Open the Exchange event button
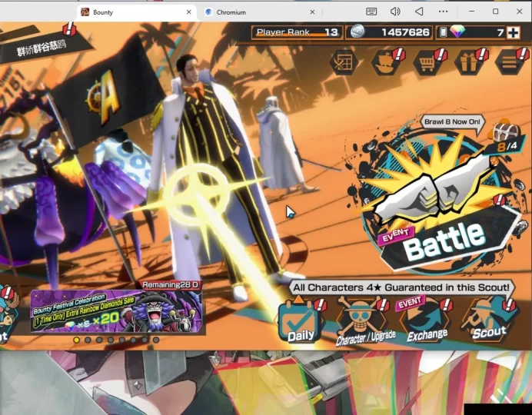Image resolution: width=532 pixels, height=415 pixels. (426, 322)
